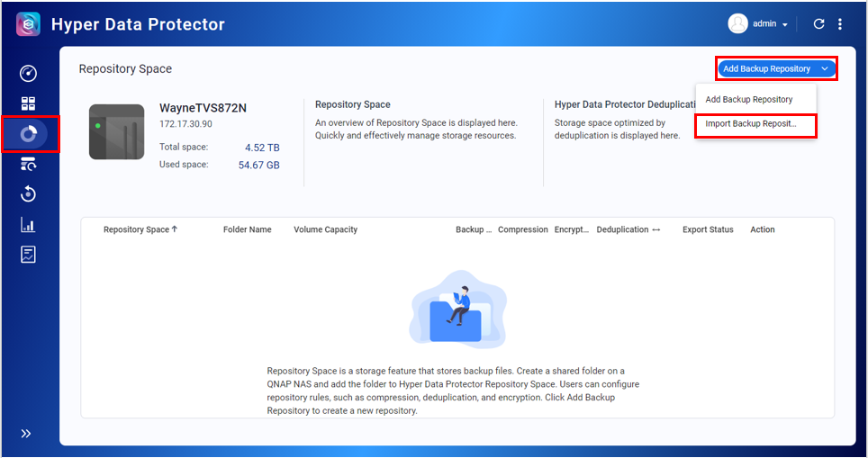Open the Logs document sidebar icon
Image resolution: width=868 pixels, height=458 pixels.
point(28,255)
